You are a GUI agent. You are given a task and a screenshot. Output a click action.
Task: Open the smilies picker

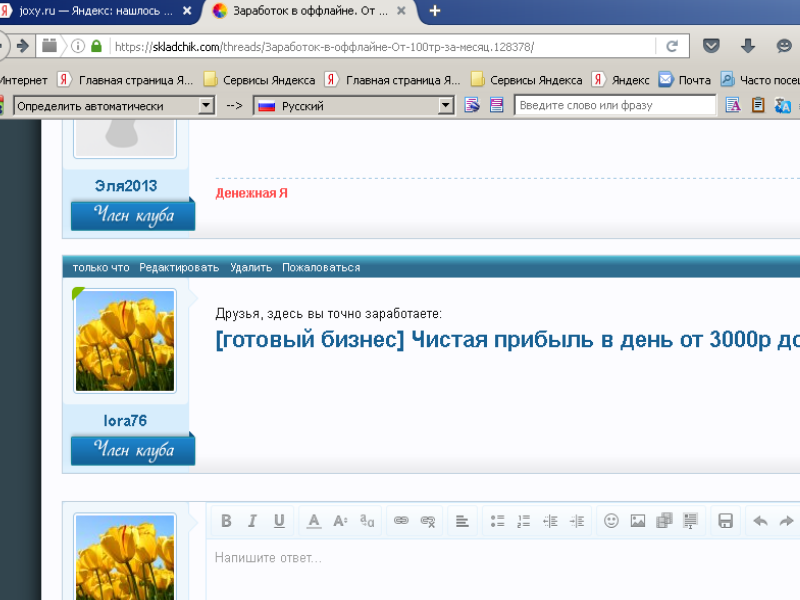(x=611, y=521)
